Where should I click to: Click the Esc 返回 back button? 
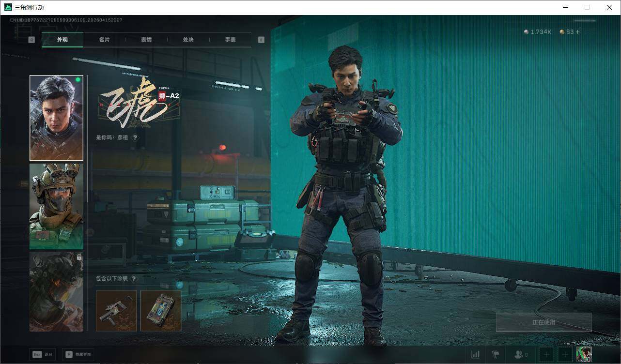42,354
